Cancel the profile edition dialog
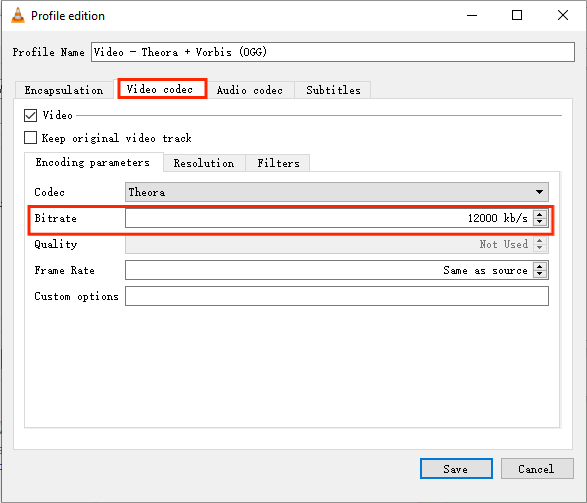Screen dimensions: 587x503 (537, 469)
